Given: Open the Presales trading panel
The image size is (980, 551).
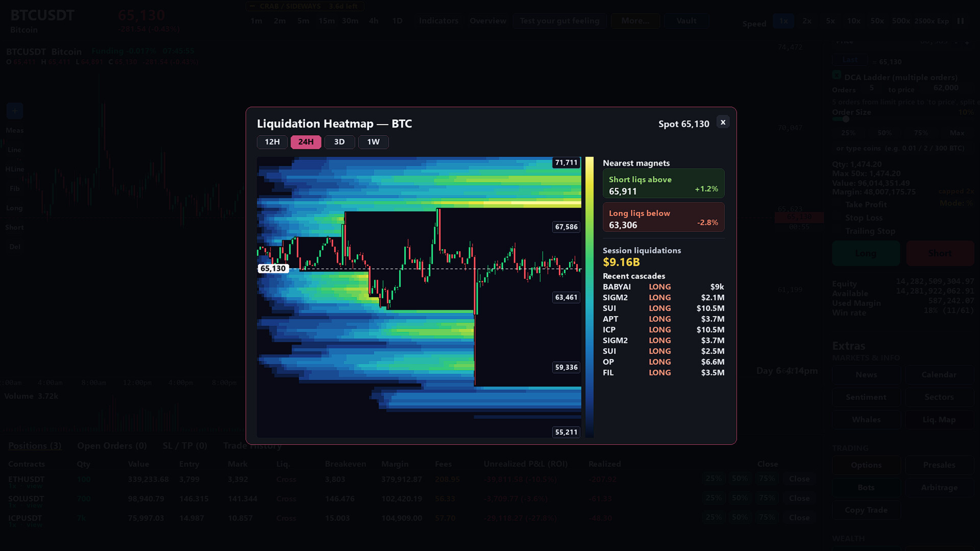Looking at the screenshot, I should [939, 465].
